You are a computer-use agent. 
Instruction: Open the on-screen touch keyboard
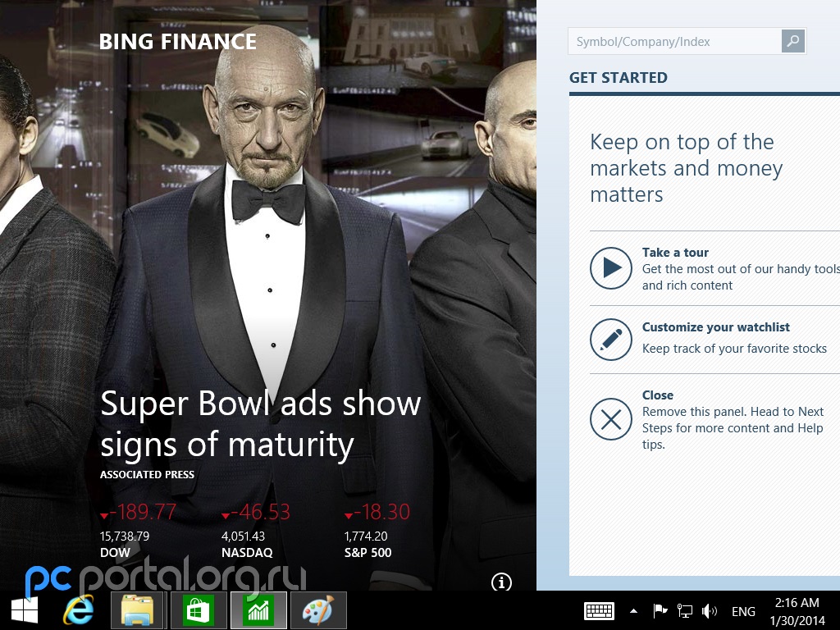[x=599, y=611]
